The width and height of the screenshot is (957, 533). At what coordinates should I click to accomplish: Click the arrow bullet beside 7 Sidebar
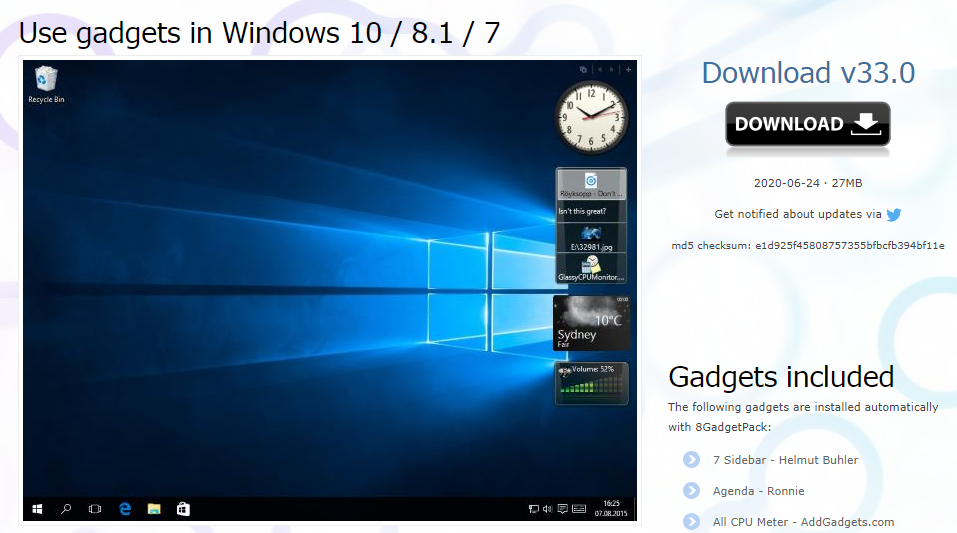click(x=692, y=459)
